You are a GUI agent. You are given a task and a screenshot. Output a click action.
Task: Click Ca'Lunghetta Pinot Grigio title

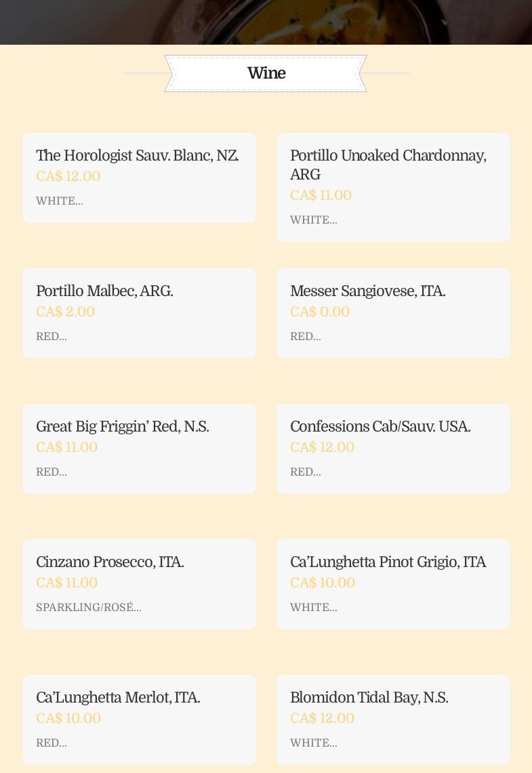tap(388, 562)
